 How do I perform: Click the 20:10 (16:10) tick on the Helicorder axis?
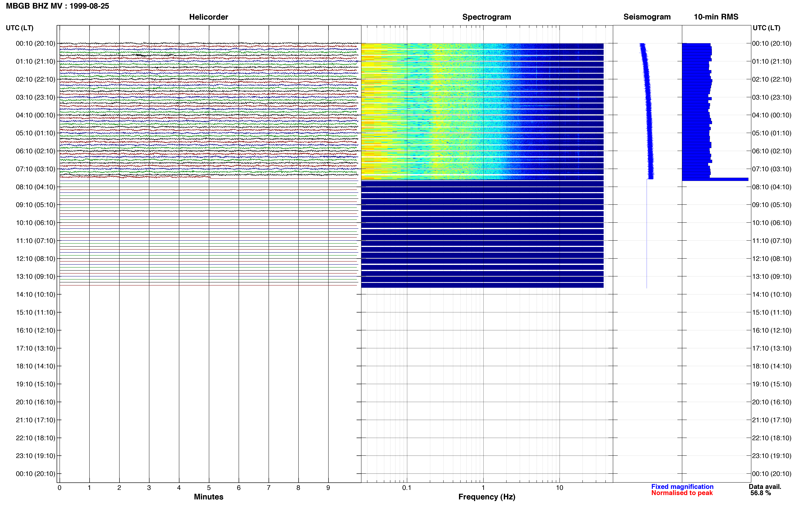36,402
